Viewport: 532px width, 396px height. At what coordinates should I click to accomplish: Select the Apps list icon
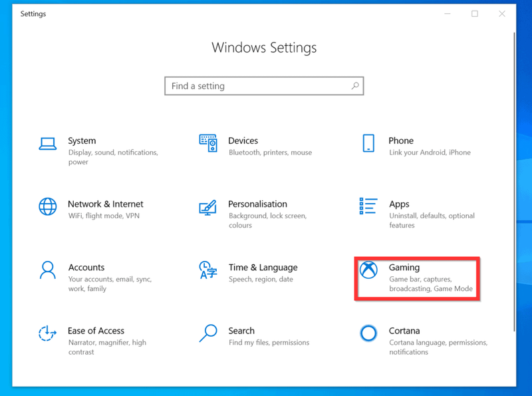[368, 206]
